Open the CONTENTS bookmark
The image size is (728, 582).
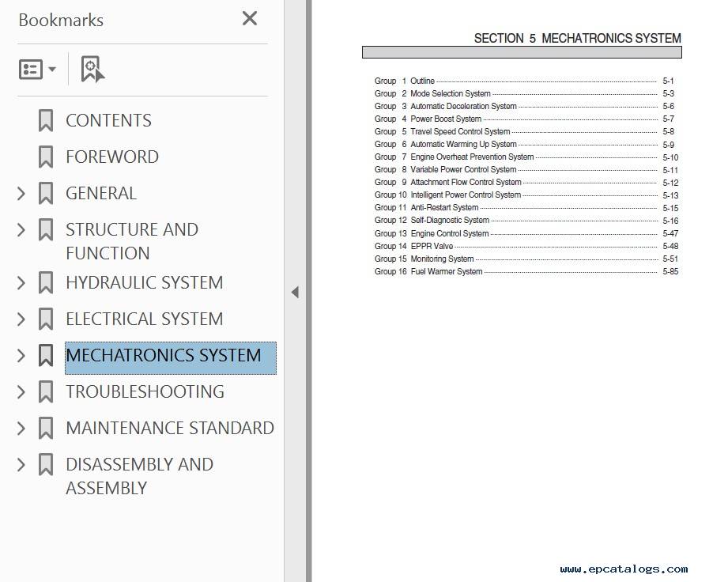108,120
